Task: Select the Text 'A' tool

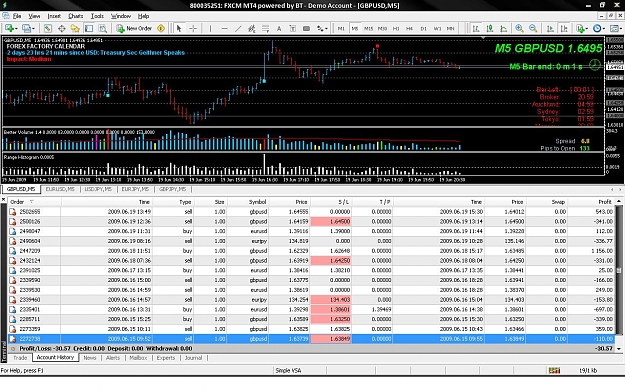Action: click(279, 28)
